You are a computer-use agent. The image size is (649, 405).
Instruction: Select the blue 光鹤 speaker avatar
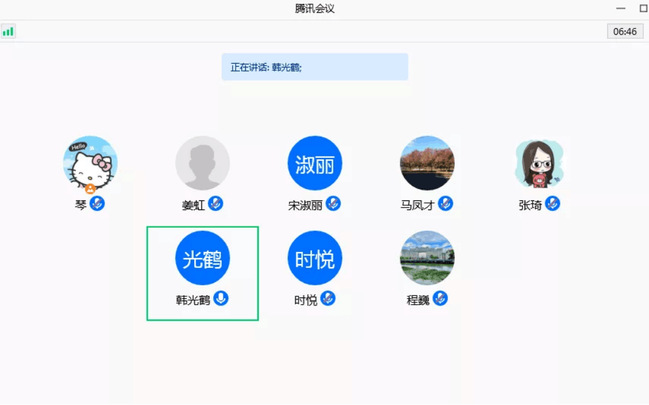coord(203,258)
